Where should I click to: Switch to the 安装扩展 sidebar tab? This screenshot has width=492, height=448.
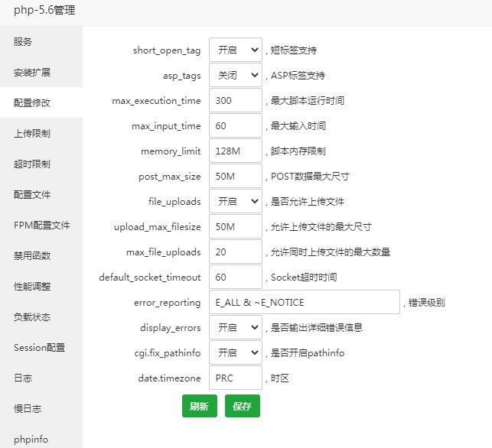click(32, 73)
